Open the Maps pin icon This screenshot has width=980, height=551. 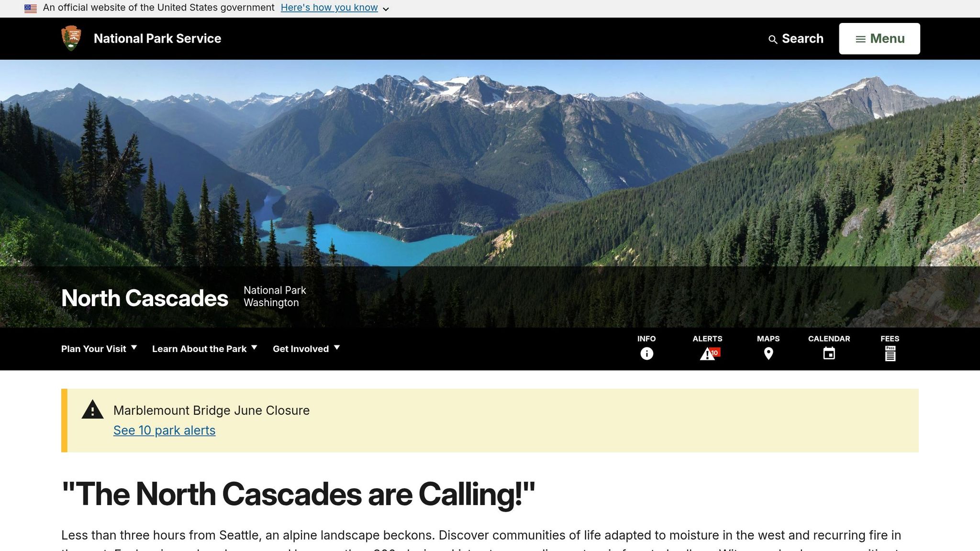768,353
